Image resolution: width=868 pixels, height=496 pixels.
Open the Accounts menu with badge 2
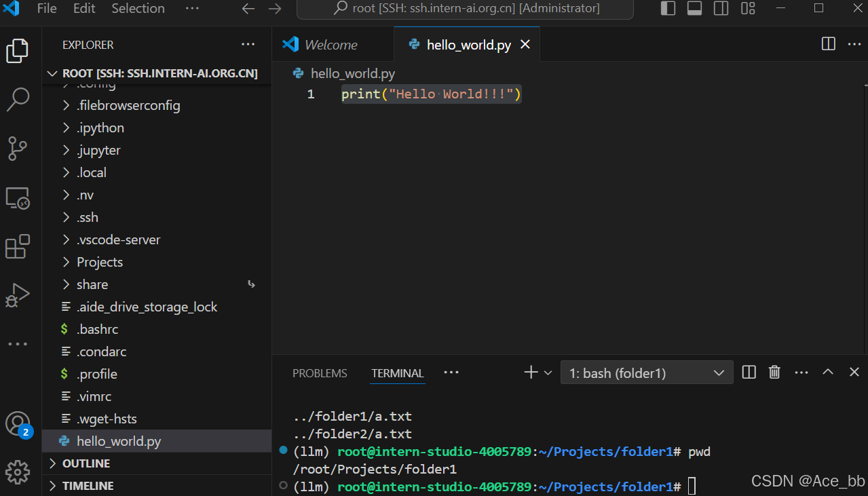click(18, 424)
